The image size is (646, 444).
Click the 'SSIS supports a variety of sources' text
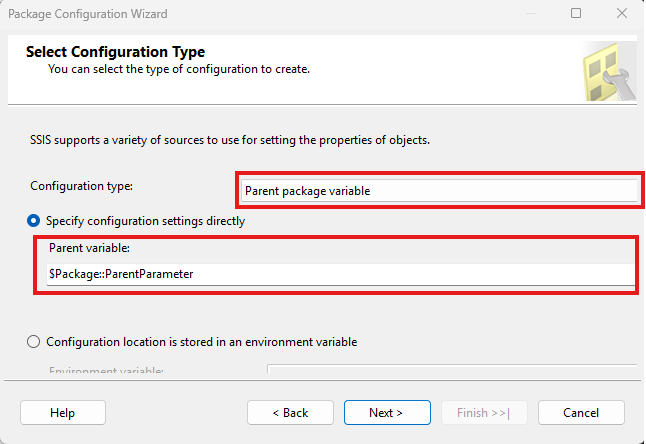[230, 140]
